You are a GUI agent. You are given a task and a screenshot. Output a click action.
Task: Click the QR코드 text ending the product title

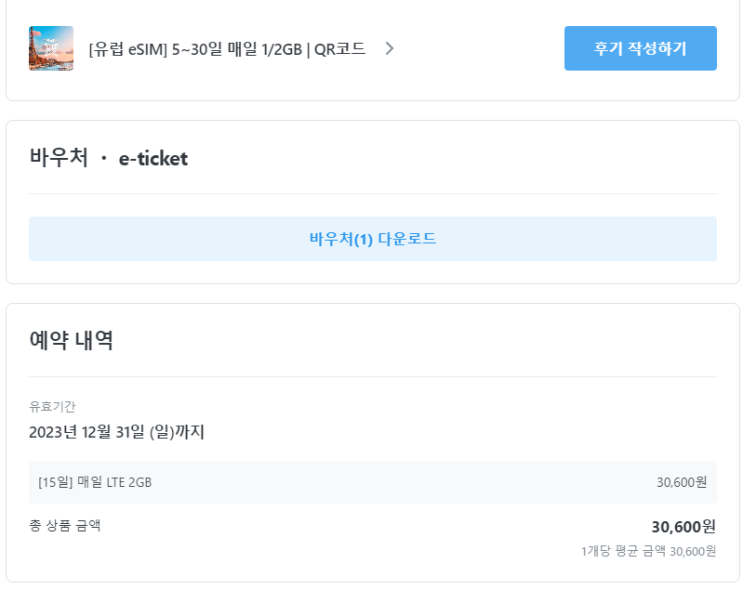(340, 48)
